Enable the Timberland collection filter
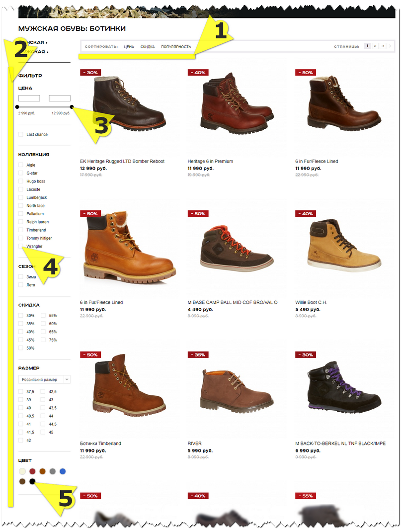The height and width of the screenshot is (532, 401). [x=21, y=230]
